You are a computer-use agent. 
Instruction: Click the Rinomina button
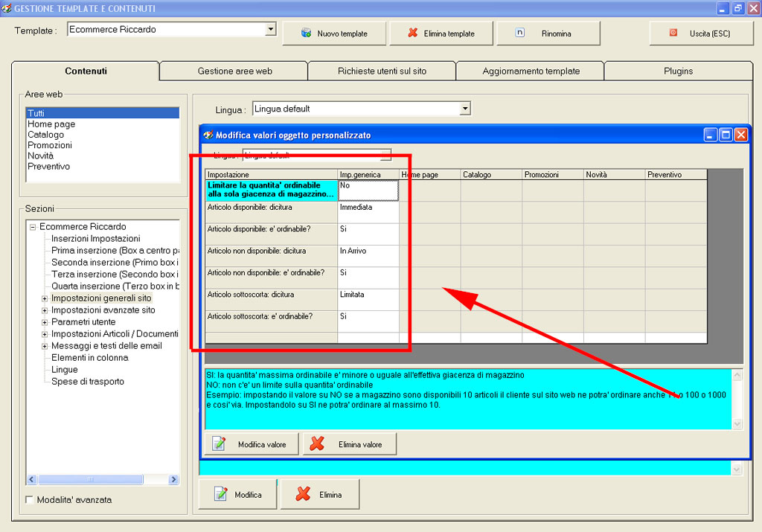[x=548, y=33]
